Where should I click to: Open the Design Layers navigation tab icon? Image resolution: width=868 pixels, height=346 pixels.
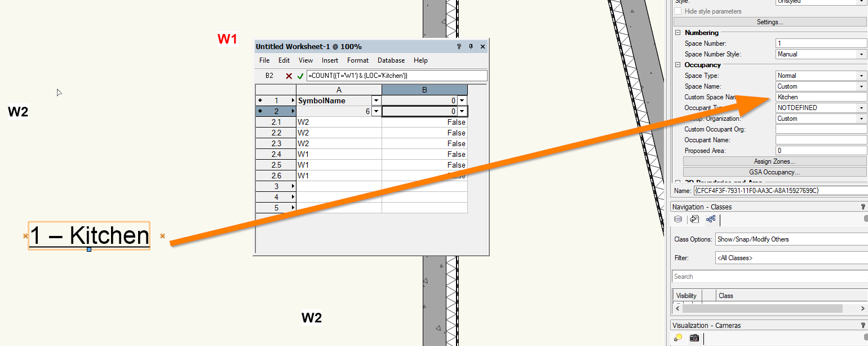[x=678, y=219]
